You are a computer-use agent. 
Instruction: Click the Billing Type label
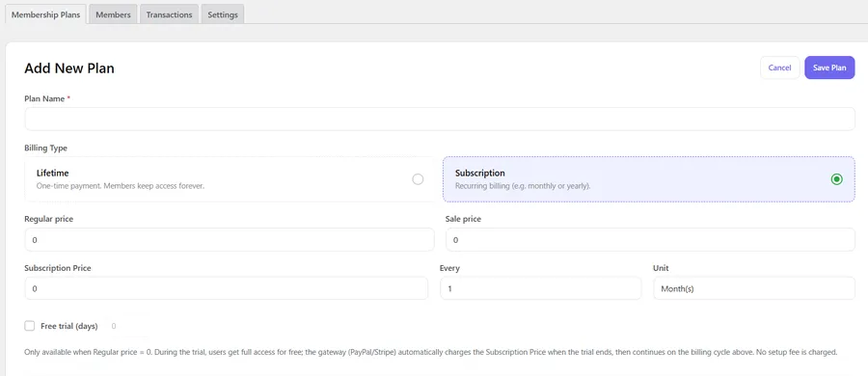coord(46,148)
